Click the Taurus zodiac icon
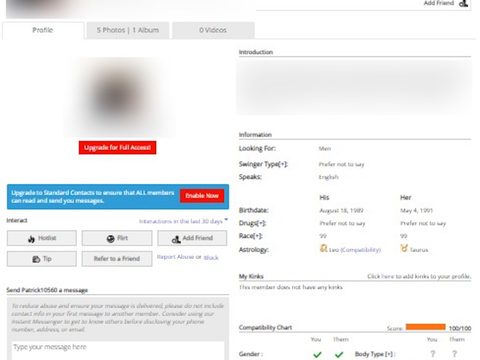This screenshot has width=480, height=360. click(x=404, y=248)
